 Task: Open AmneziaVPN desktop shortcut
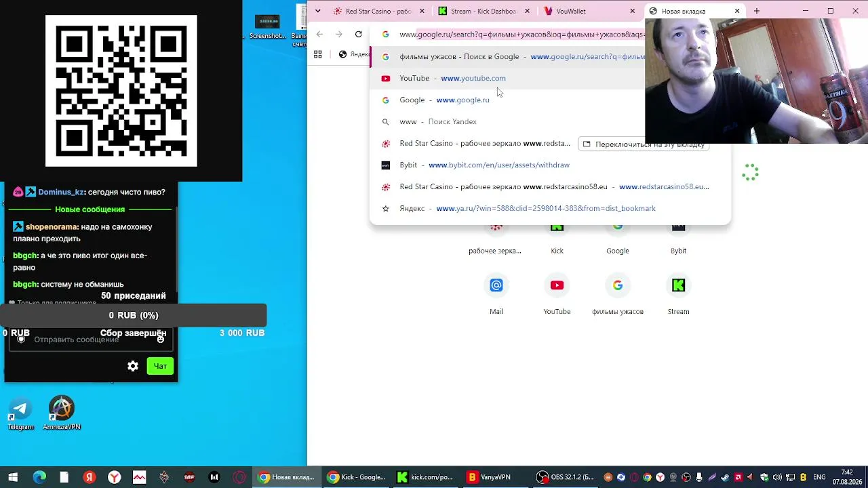pos(62,413)
